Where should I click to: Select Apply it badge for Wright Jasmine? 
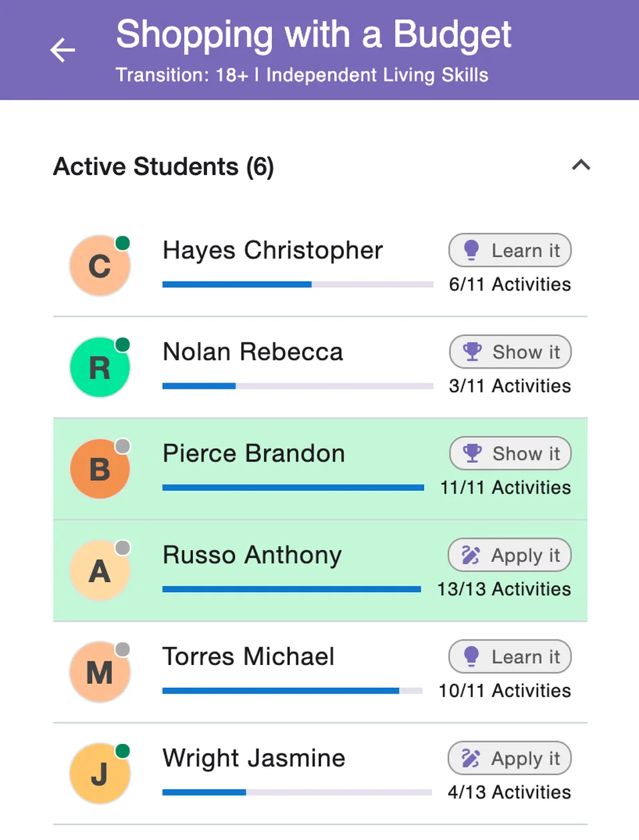pos(509,758)
